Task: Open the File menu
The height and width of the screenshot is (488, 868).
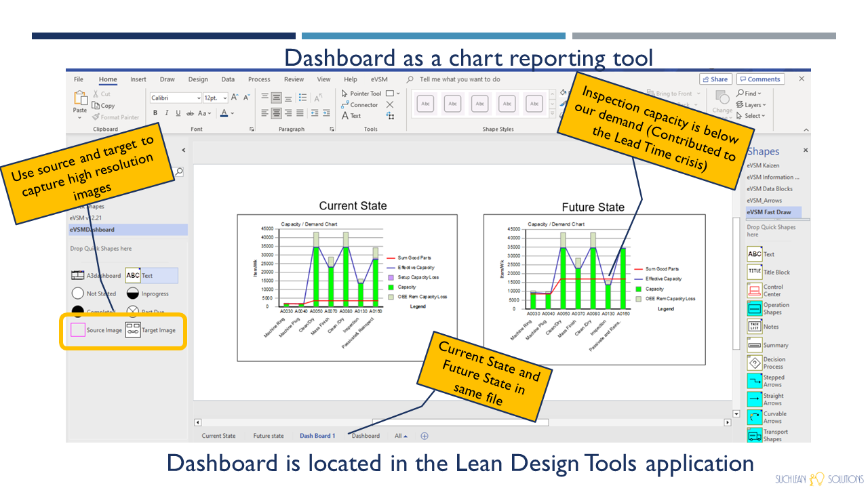Action: click(79, 79)
